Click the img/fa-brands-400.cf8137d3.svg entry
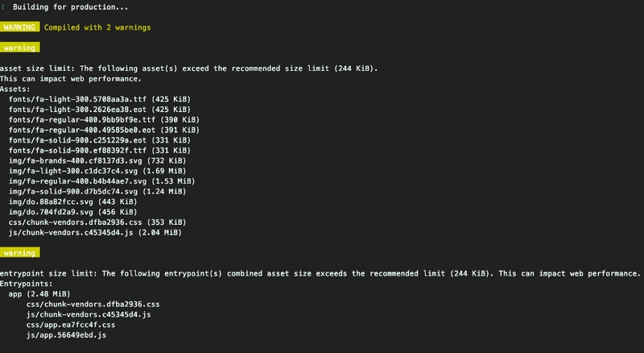Viewport: 644px width, 353px height. (97, 161)
